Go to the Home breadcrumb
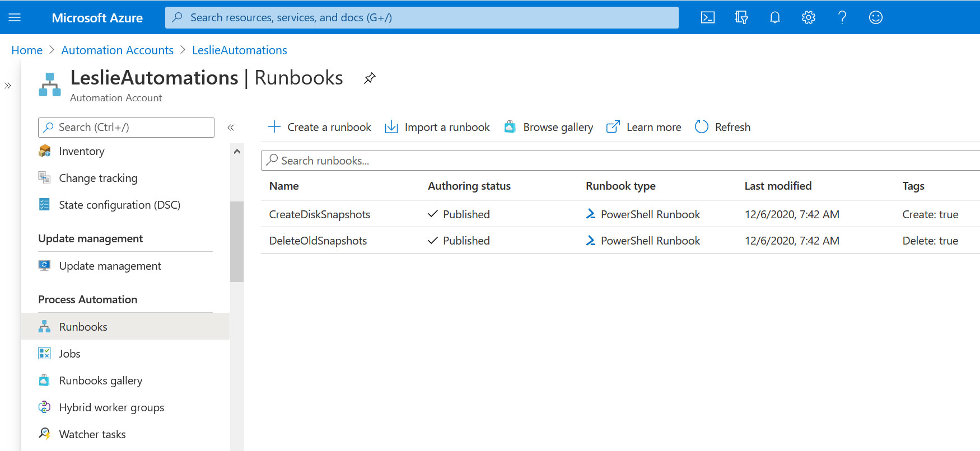This screenshot has width=980, height=451. coord(27,50)
